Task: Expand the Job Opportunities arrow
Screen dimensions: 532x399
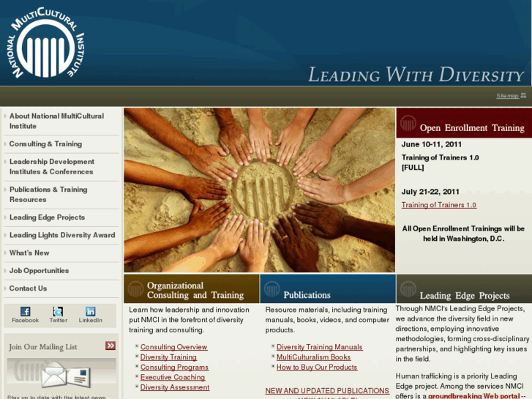Action: 5,271
